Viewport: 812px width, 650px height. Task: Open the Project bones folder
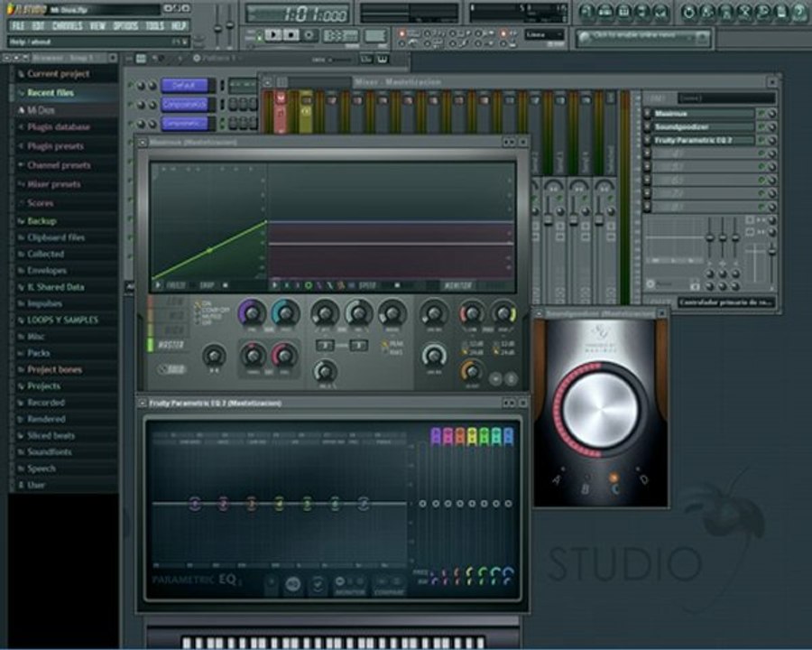54,369
